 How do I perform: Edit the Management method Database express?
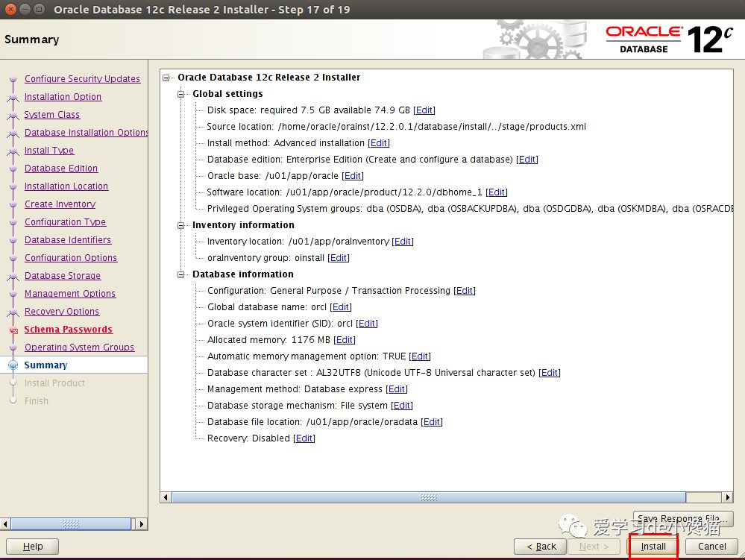pyautogui.click(x=397, y=389)
